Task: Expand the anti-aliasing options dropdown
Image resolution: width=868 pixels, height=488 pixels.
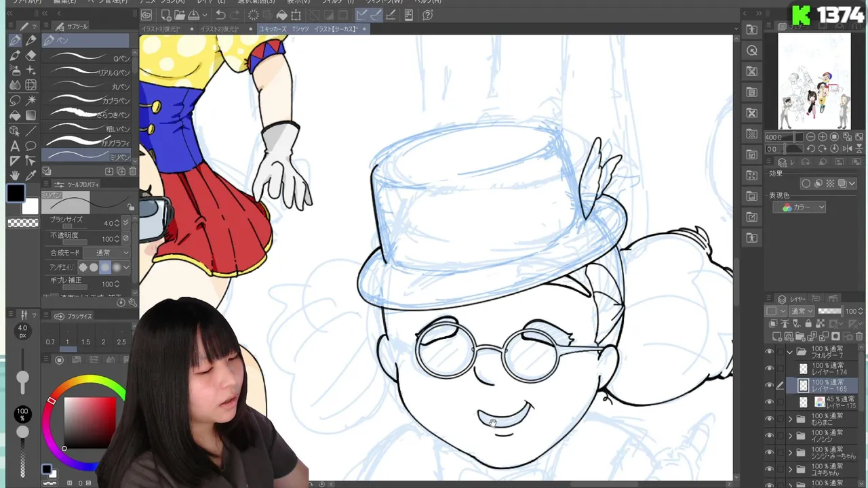Action: [126, 268]
